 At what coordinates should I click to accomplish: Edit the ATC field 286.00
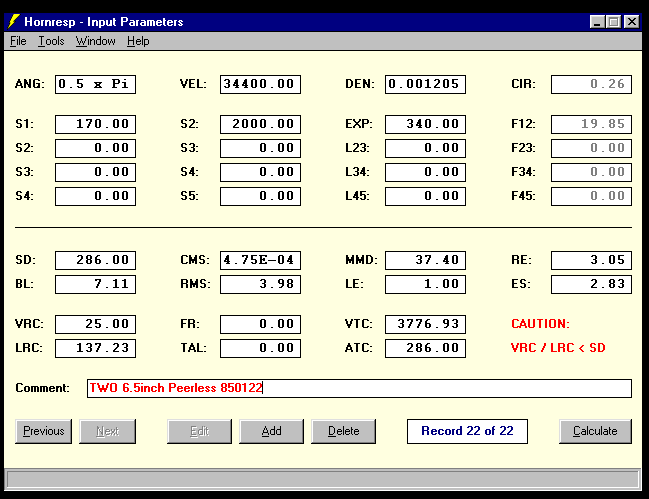click(425, 348)
